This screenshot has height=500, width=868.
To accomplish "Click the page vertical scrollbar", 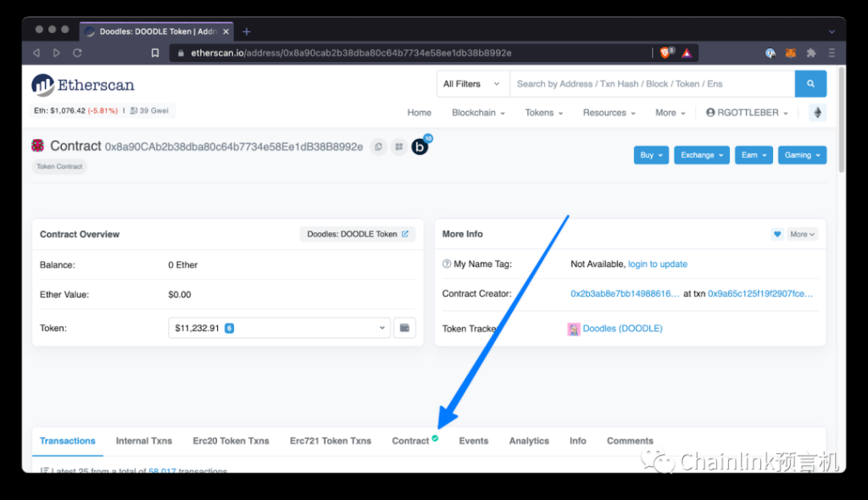I will click(842, 119).
